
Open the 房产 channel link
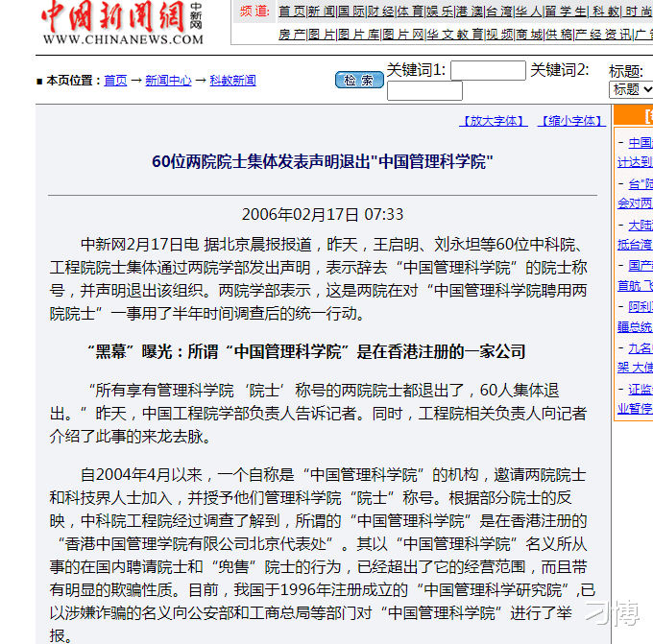pyautogui.click(x=292, y=35)
